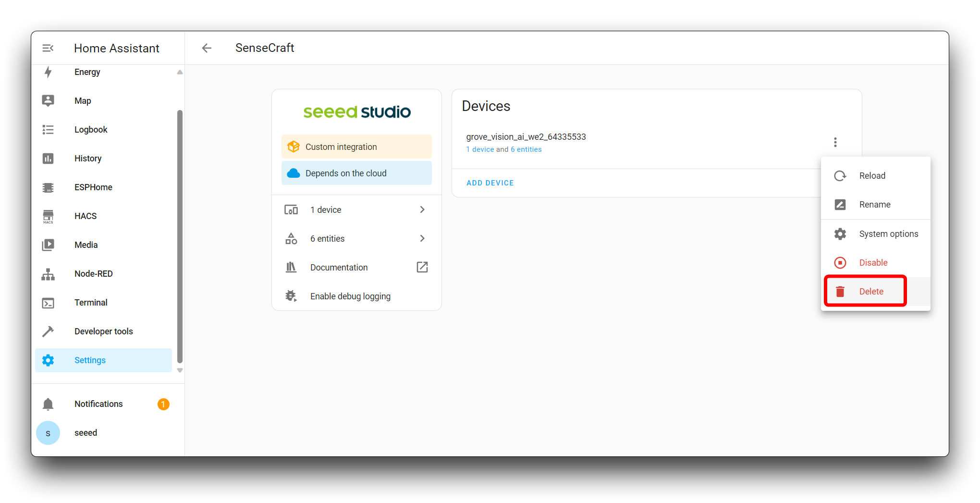980x503 pixels.
Task: Click the Disable stop circle icon
Action: [840, 263]
